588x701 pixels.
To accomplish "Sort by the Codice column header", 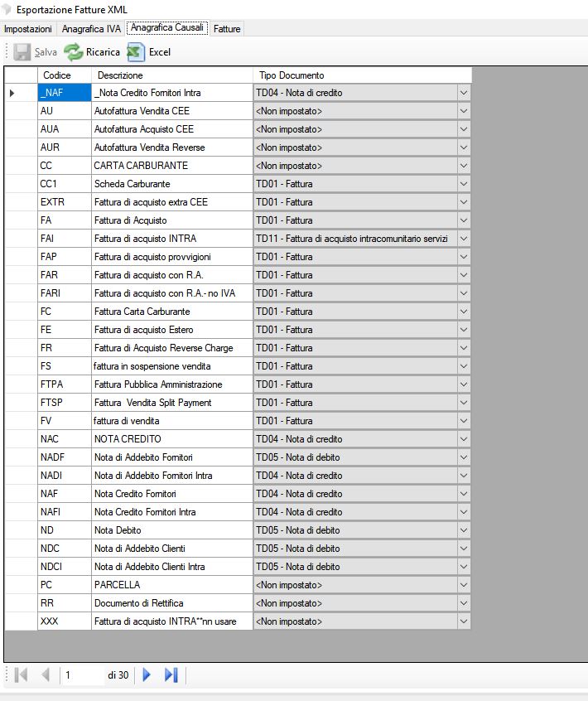I will [x=63, y=75].
